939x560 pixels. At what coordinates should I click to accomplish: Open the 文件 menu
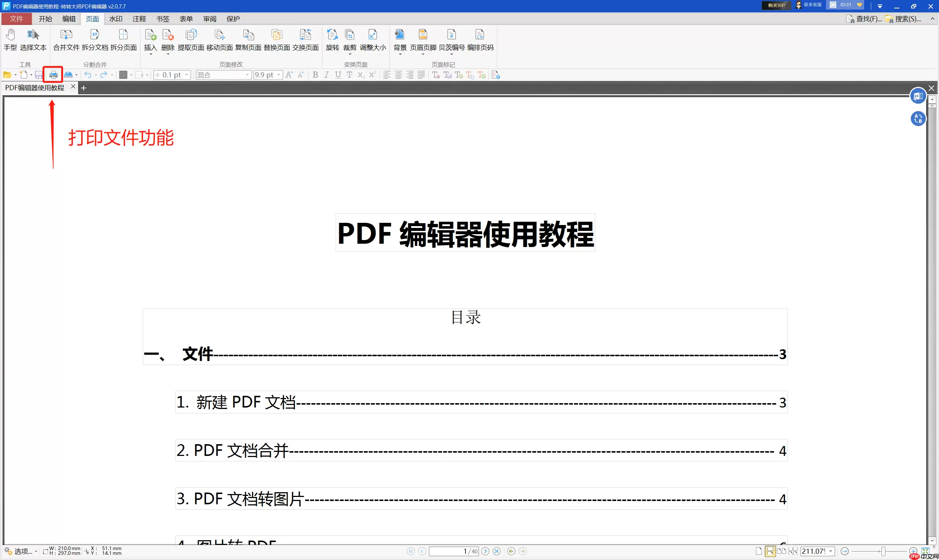point(16,18)
